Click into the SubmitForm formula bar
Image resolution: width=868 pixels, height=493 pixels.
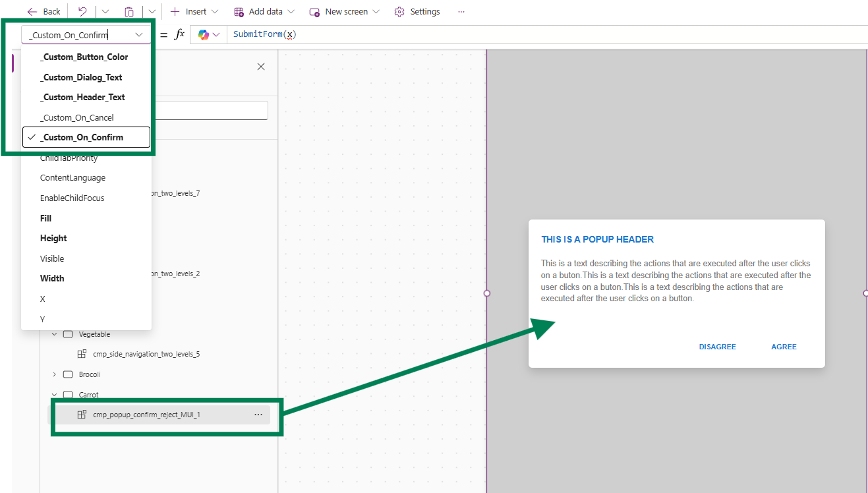pyautogui.click(x=527, y=35)
